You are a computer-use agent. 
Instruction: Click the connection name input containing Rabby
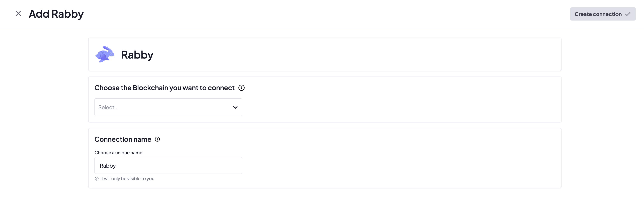tap(168, 166)
